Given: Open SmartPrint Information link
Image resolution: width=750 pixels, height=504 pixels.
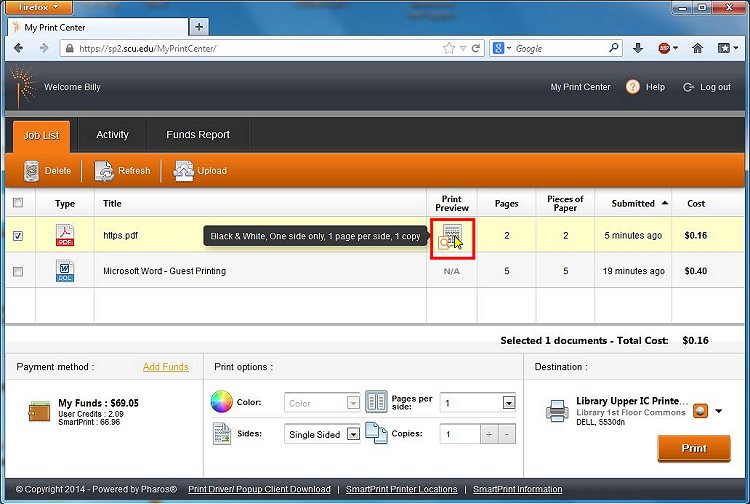Looking at the screenshot, I should 518,489.
